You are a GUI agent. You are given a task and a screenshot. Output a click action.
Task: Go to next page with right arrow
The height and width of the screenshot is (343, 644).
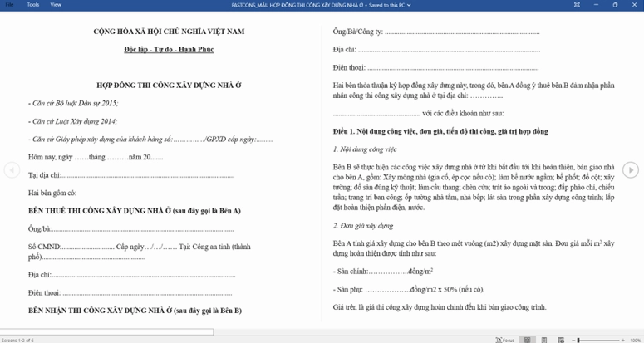[x=631, y=170]
